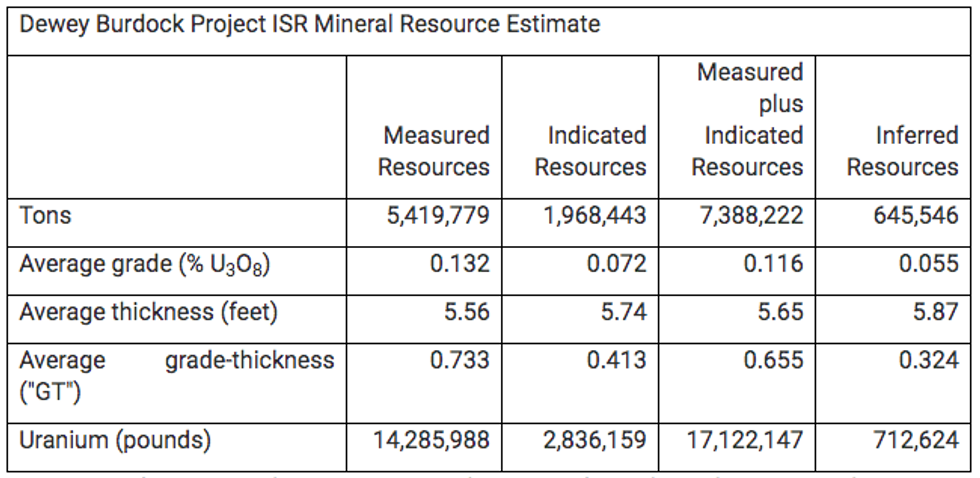Click the Average thickness (feet) row label
The width and height of the screenshot is (980, 478).
[148, 312]
